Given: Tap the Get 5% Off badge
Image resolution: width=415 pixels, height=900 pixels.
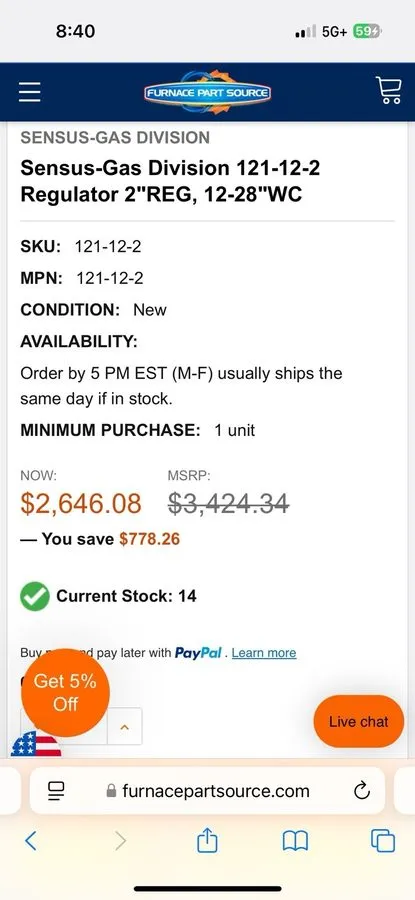Looking at the screenshot, I should [x=65, y=692].
